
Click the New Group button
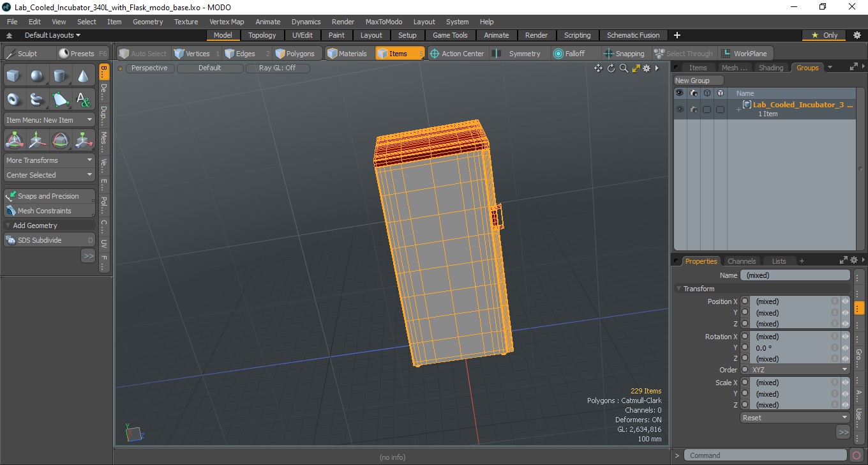pos(699,80)
